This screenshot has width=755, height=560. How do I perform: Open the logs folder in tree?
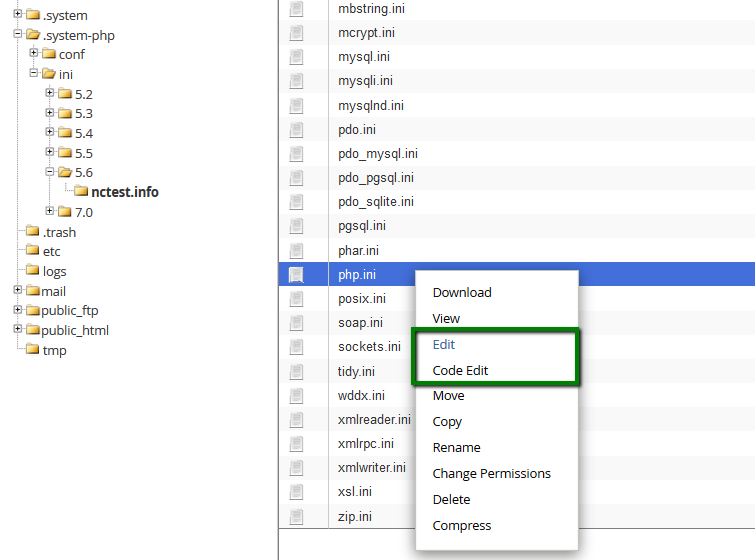coord(54,272)
